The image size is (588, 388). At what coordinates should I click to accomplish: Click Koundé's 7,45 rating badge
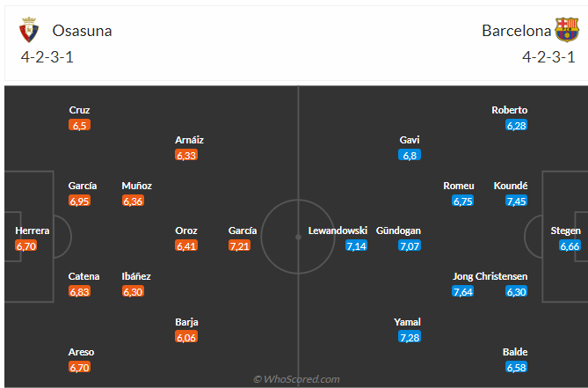click(x=517, y=201)
